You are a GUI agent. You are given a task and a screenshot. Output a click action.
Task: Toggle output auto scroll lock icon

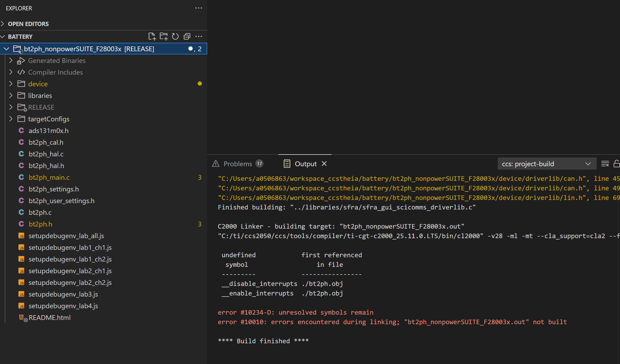click(617, 164)
